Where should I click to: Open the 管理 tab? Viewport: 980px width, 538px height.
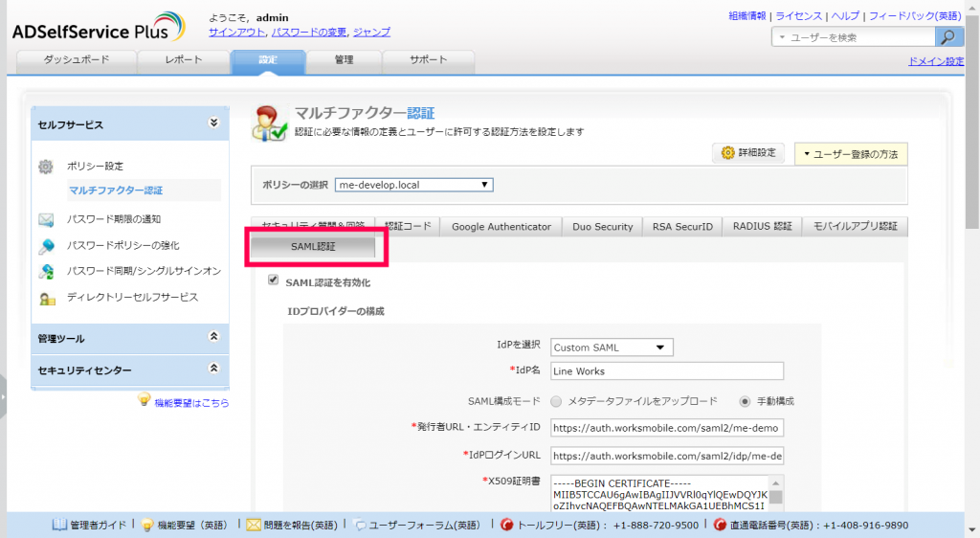(344, 60)
